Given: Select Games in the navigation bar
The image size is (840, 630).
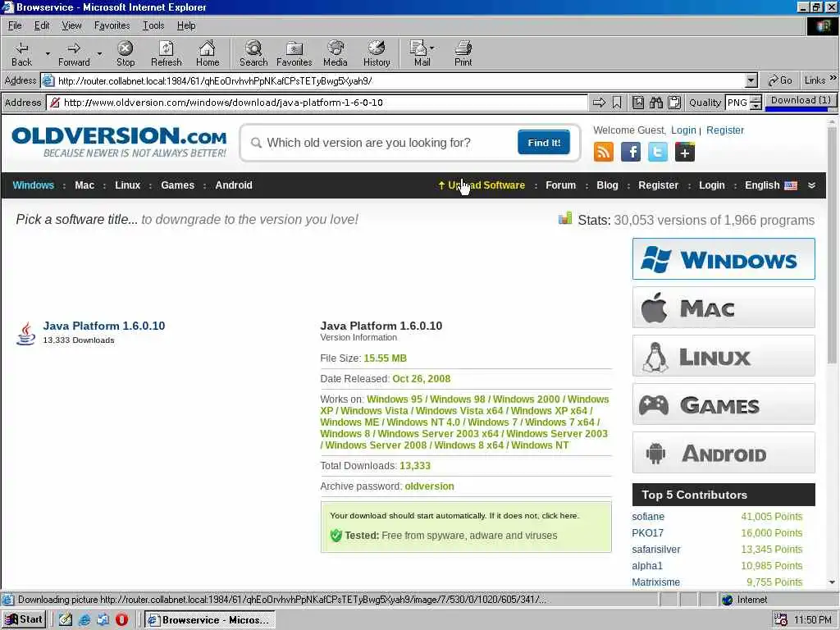Looking at the screenshot, I should tap(177, 185).
